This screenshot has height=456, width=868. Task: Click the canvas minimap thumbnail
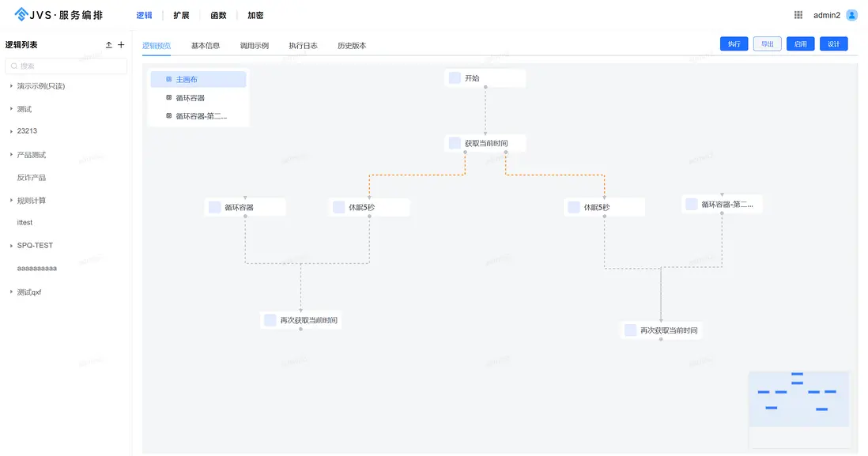[x=798, y=399]
